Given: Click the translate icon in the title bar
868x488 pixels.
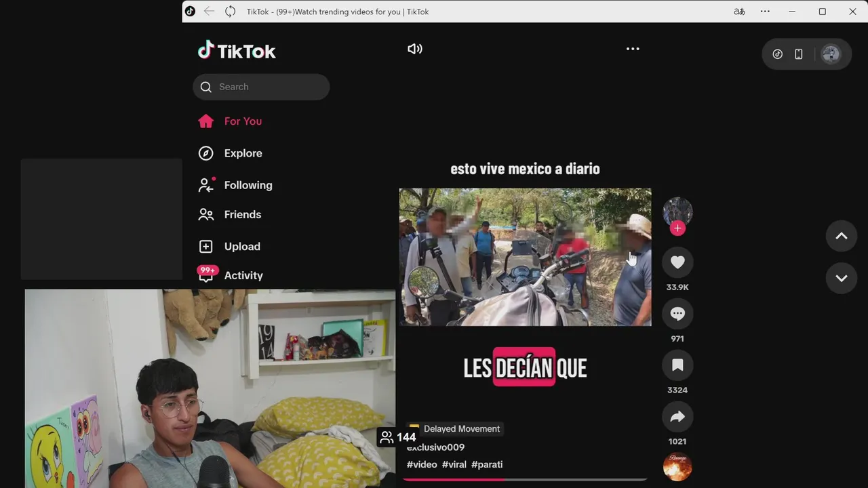Looking at the screenshot, I should point(739,12).
